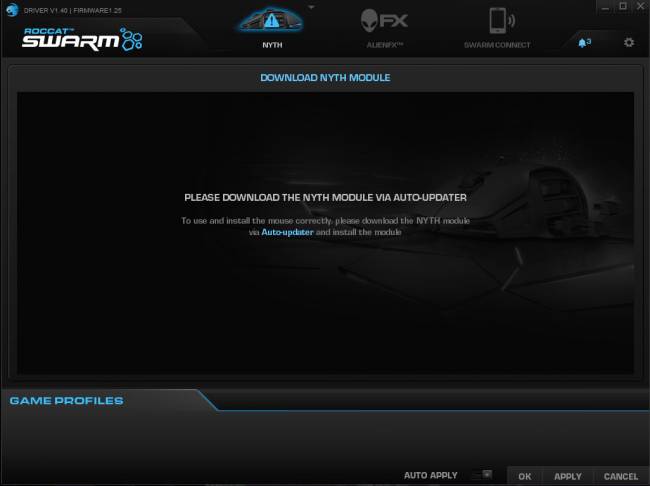650x486 pixels.
Task: Switch to Swarm Connect tab
Action: coord(497,45)
